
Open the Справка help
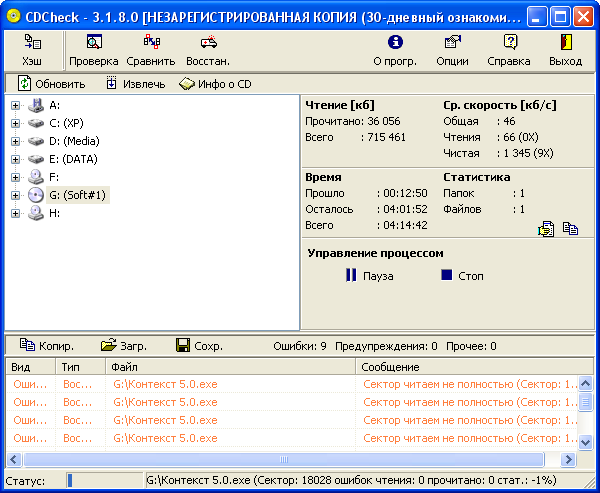(x=509, y=51)
